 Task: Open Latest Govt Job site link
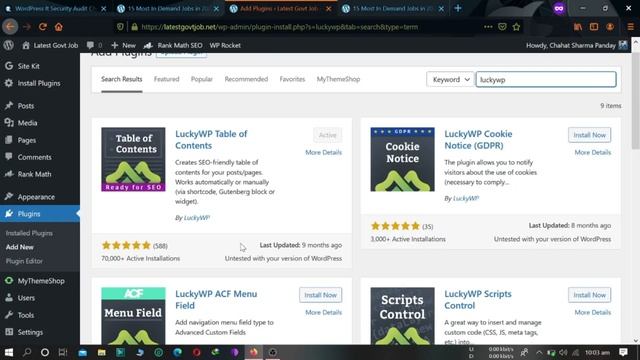click(50, 45)
